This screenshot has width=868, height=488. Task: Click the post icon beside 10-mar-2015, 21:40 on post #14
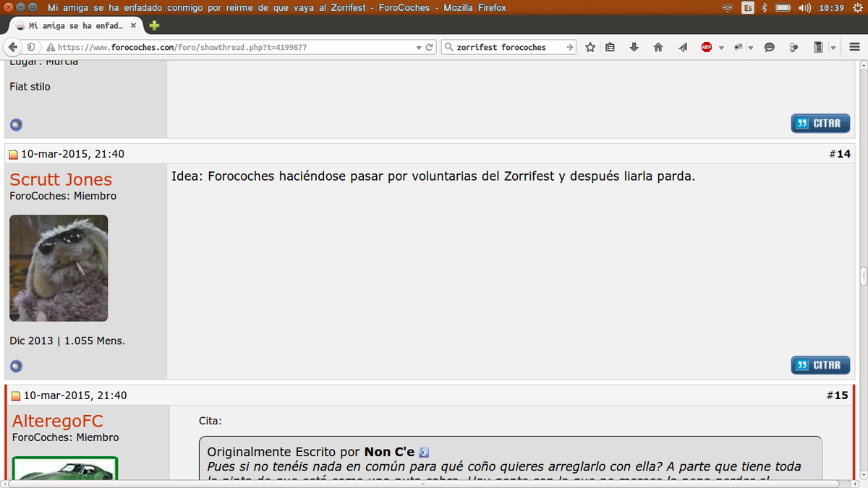pos(13,155)
